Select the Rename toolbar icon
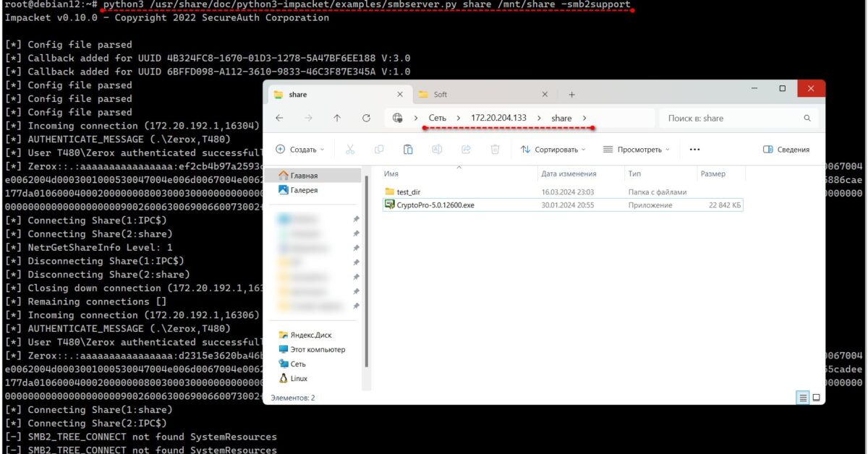 pyautogui.click(x=436, y=149)
